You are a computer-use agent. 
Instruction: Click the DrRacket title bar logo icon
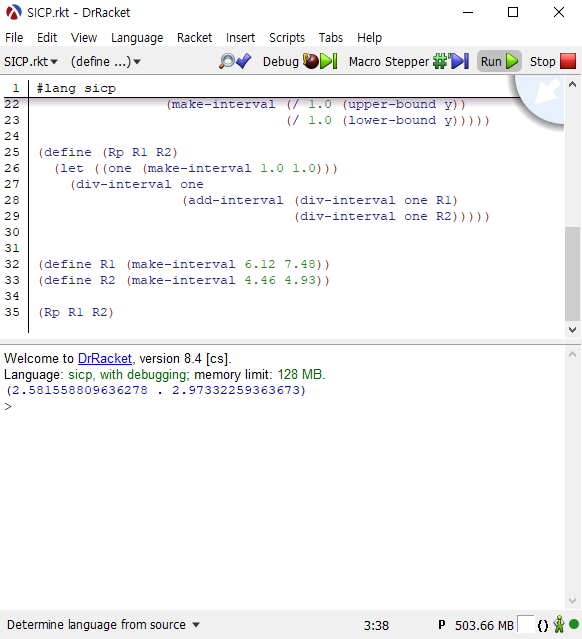pos(13,12)
